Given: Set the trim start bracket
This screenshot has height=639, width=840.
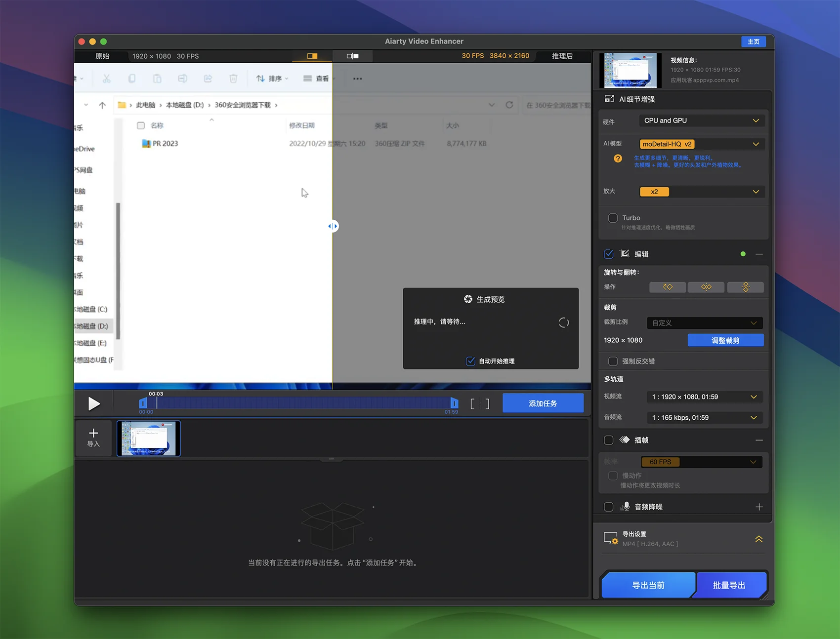Looking at the screenshot, I should (472, 404).
